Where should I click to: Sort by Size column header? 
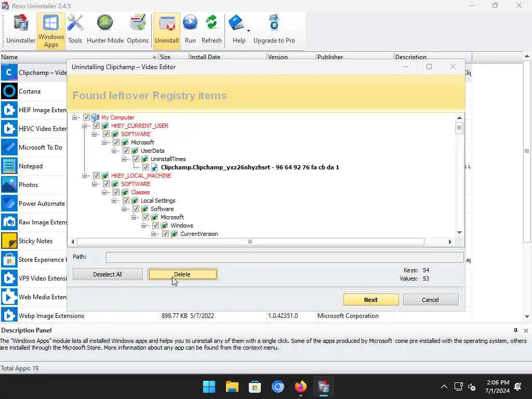pos(174,57)
